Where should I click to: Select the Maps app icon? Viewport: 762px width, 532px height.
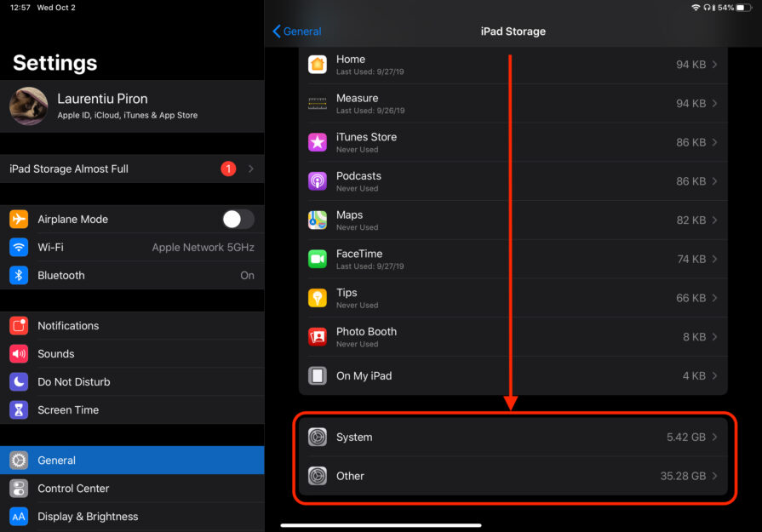click(x=317, y=220)
